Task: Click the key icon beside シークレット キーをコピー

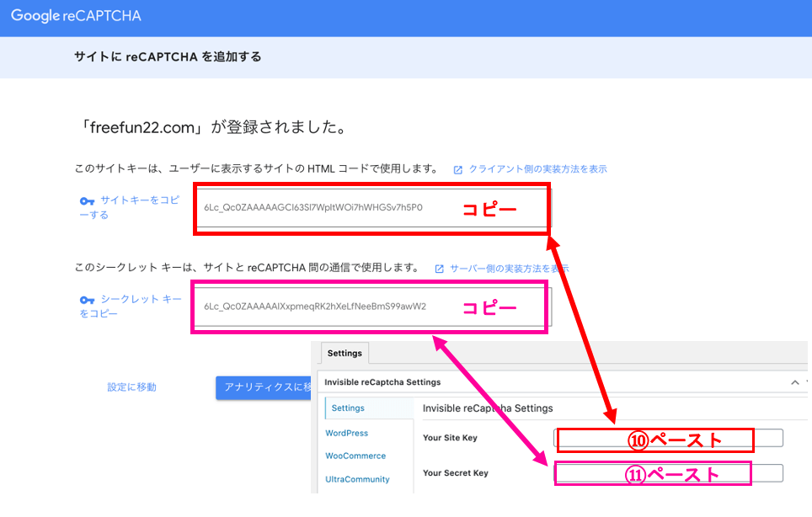Action: [x=87, y=300]
